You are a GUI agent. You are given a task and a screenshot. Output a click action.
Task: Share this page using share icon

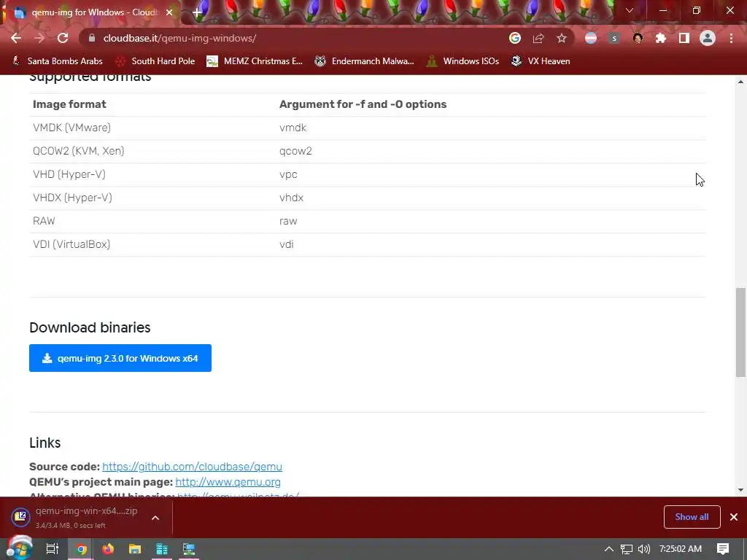[x=538, y=38]
